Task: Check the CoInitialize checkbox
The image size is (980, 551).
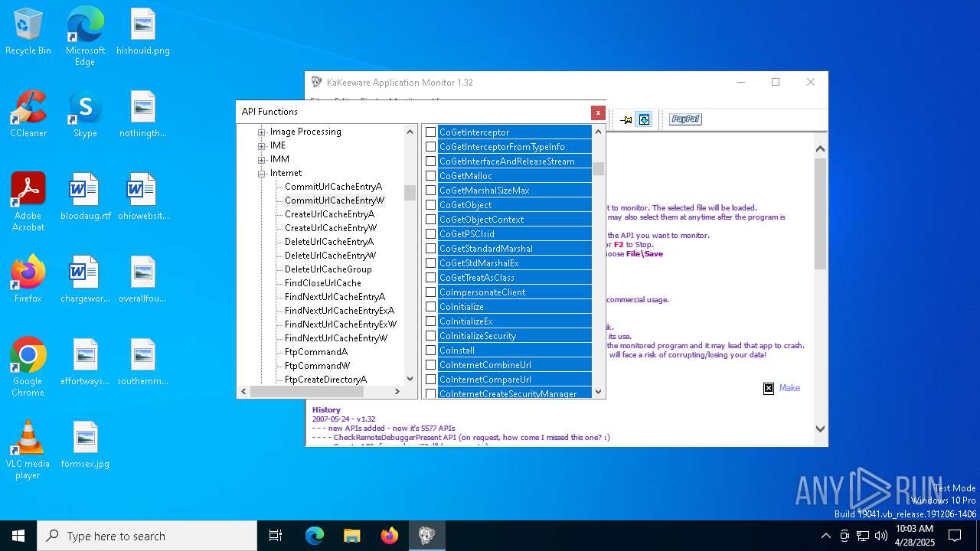Action: (430, 307)
